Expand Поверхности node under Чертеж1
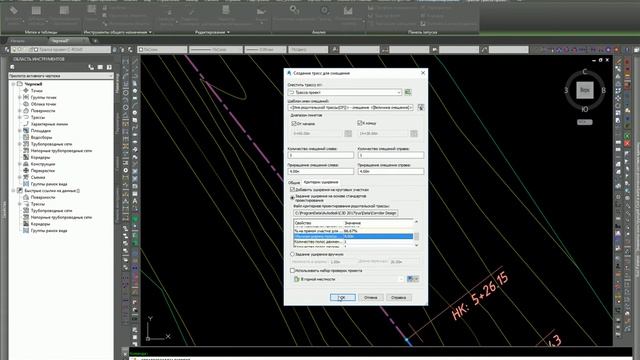Image resolution: width=640 pixels, height=360 pixels. pyautogui.click(x=20, y=111)
